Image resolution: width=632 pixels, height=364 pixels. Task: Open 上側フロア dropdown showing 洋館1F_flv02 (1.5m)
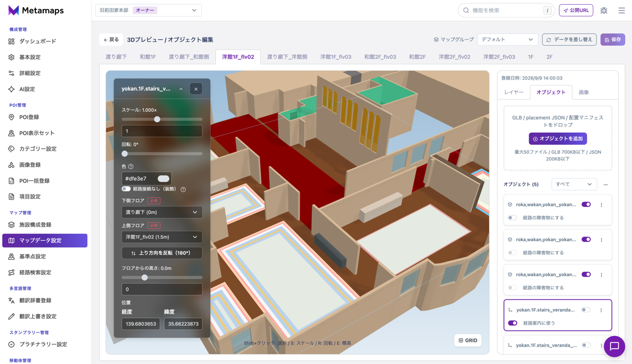pyautogui.click(x=162, y=237)
